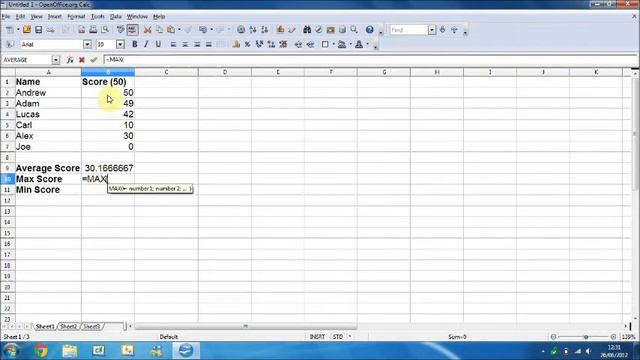Screen dimensions: 640x360
Task: Click the Function Wizard fx icon
Action: [70, 60]
